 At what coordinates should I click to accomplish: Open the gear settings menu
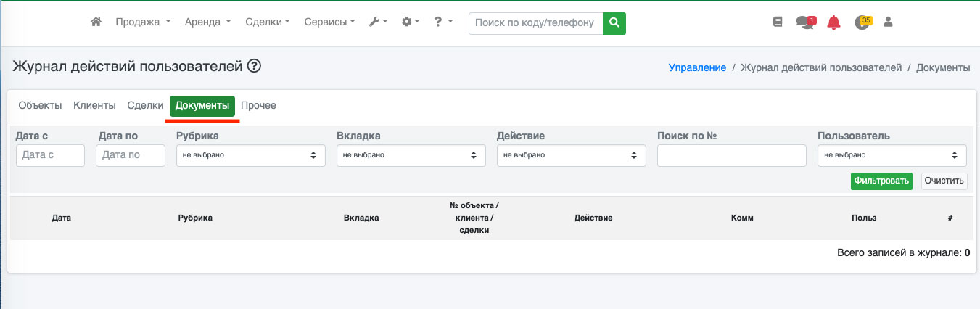(411, 22)
